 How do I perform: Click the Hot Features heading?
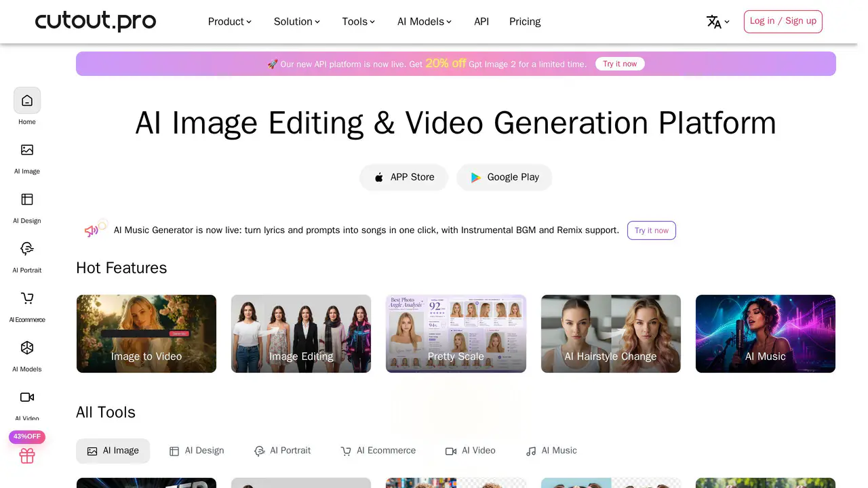coord(121,268)
